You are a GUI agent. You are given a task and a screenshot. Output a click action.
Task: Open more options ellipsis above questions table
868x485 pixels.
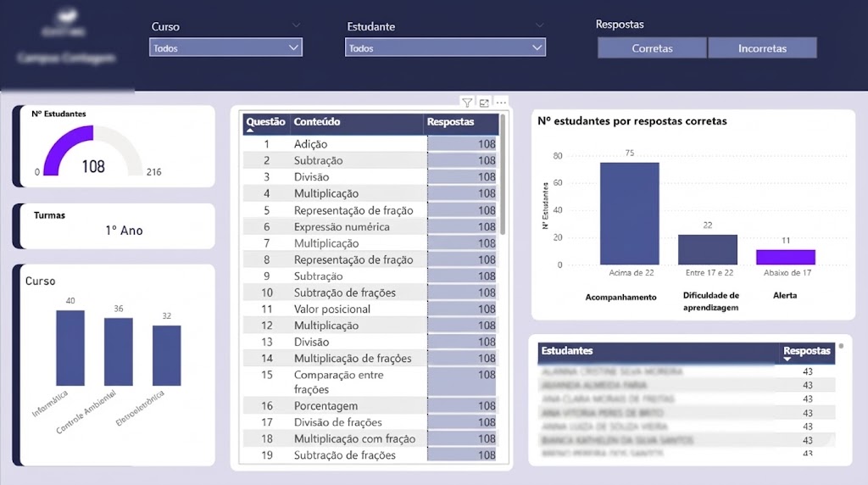click(x=501, y=103)
